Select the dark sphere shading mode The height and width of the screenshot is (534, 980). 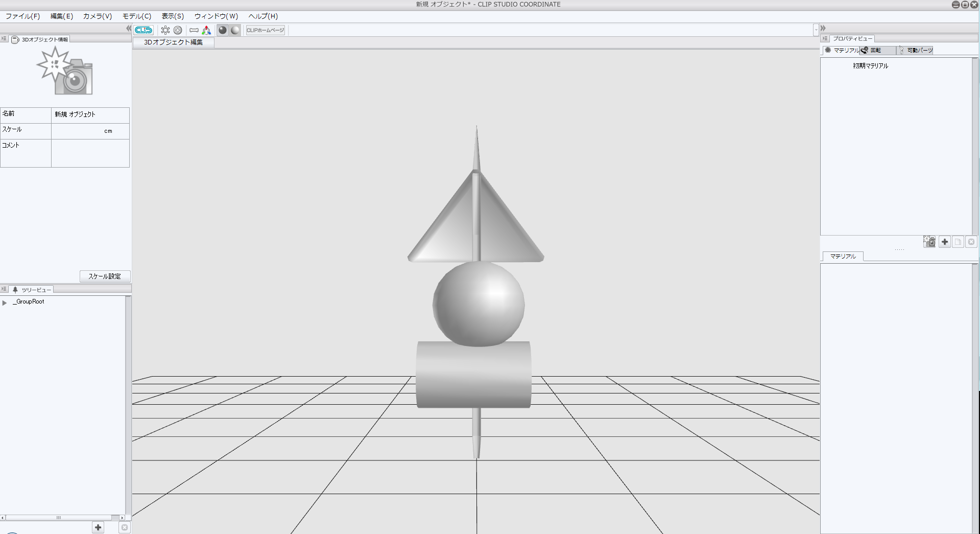[x=223, y=30]
